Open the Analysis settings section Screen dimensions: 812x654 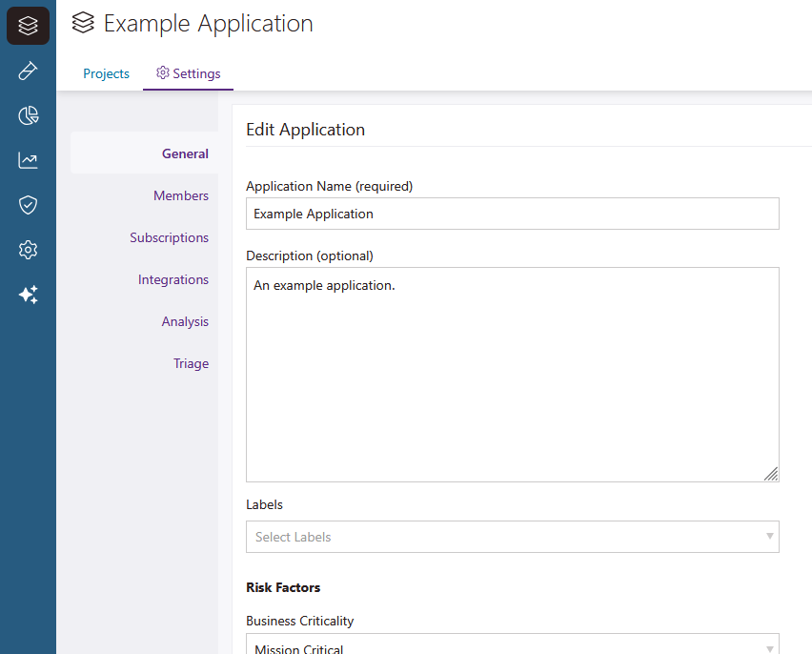pos(185,321)
